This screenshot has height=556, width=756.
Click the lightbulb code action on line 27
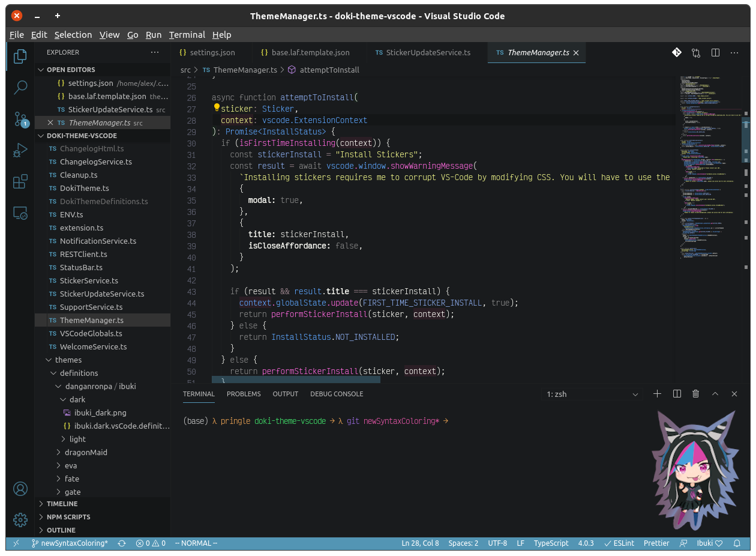(x=217, y=108)
